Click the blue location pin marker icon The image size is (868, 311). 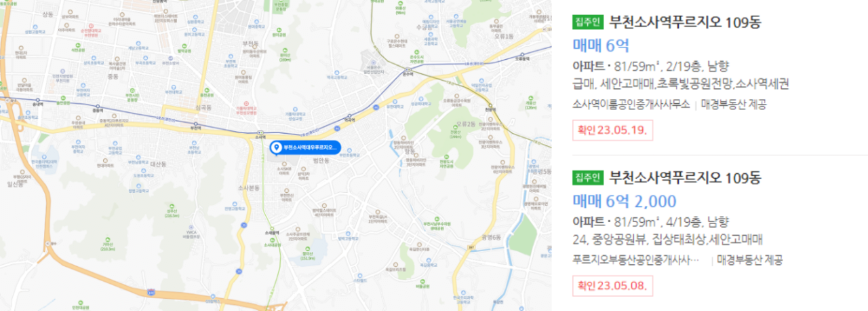coord(276,147)
